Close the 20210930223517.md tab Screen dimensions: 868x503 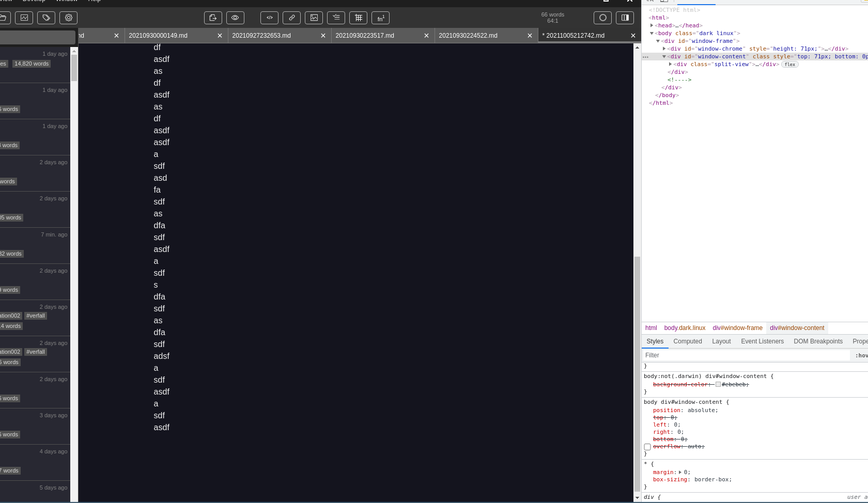click(x=426, y=36)
